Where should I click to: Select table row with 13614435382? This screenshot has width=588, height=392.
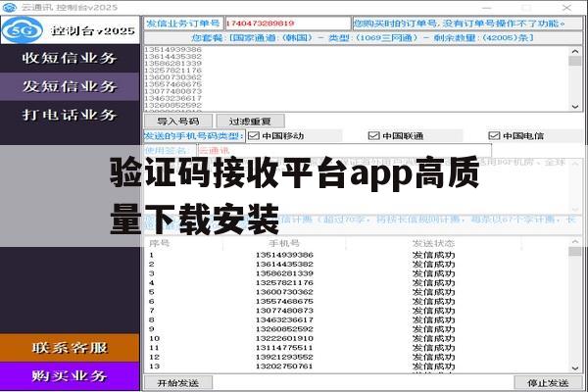(357, 264)
